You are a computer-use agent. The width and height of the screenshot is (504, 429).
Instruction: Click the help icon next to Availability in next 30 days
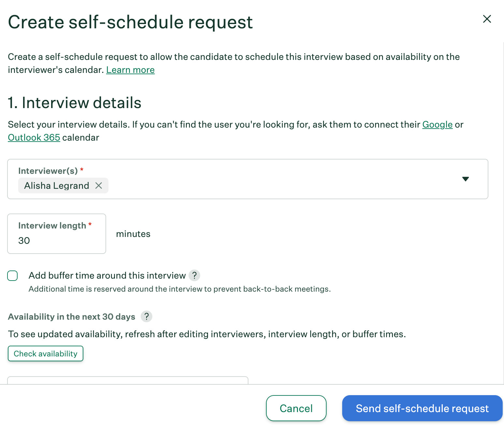click(146, 316)
